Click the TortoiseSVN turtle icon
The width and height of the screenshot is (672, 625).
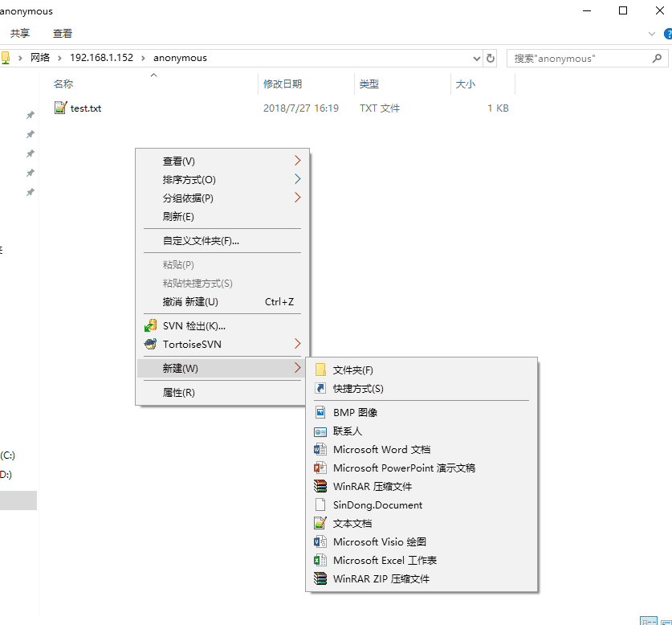150,344
